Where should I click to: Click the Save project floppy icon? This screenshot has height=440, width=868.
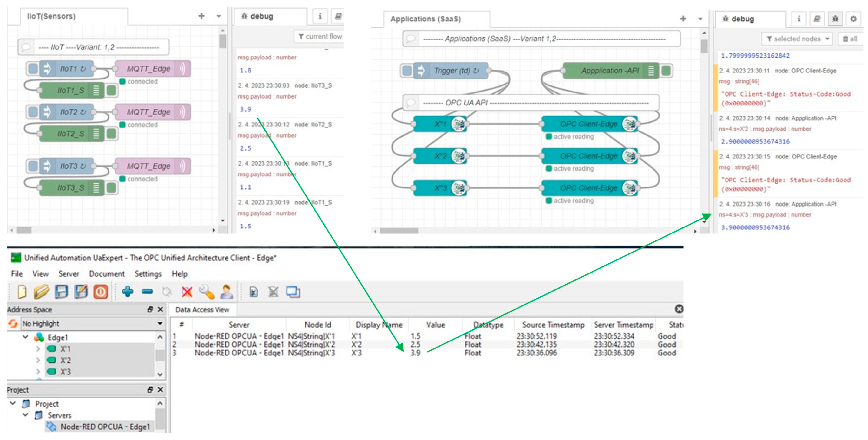(x=61, y=292)
